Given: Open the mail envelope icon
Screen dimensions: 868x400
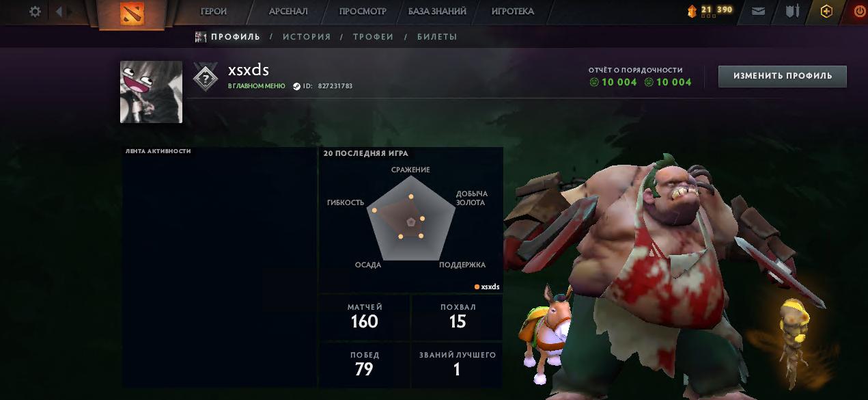Looking at the screenshot, I should (758, 12).
